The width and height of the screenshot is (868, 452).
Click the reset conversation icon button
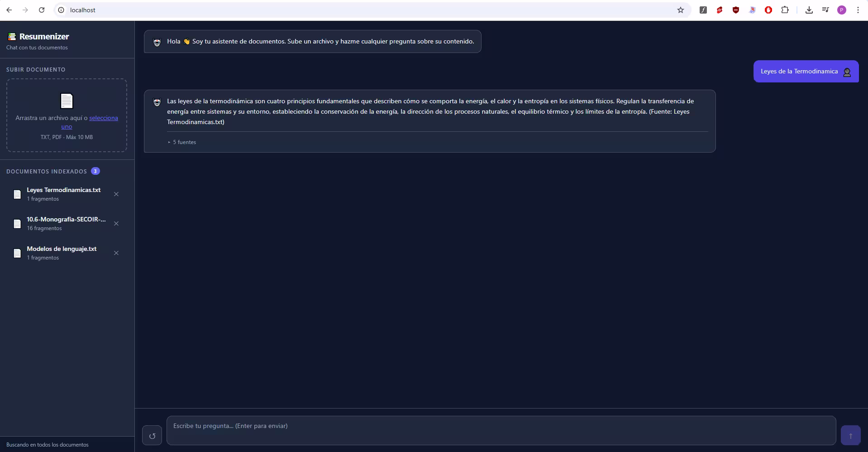152,436
